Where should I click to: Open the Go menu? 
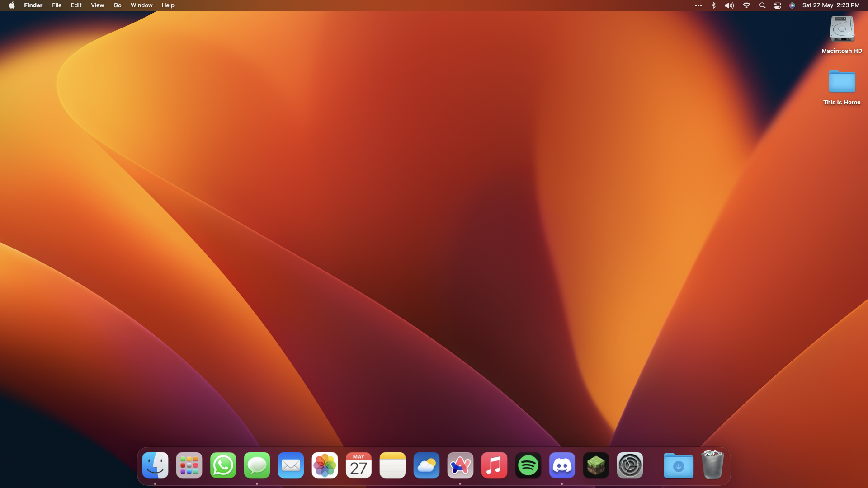pos(118,5)
